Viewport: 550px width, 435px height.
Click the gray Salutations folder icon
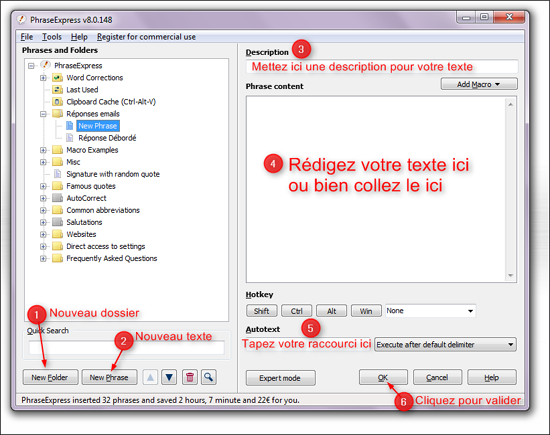[57, 222]
